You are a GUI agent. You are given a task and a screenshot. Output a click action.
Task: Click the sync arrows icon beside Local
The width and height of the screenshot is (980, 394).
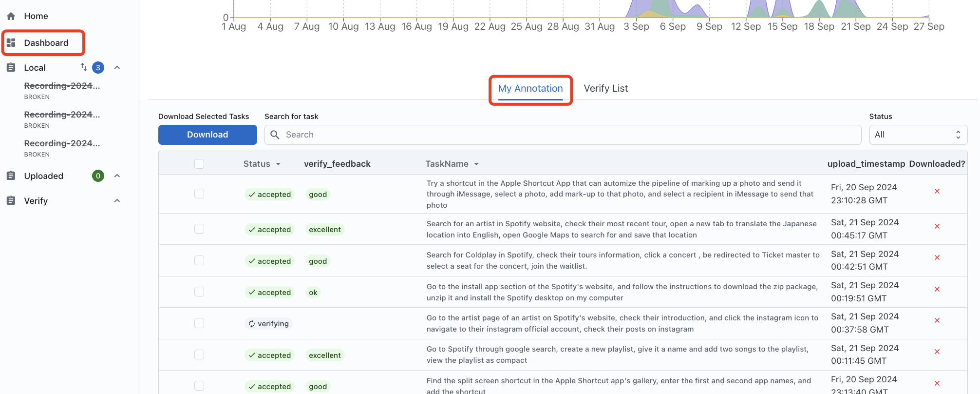pyautogui.click(x=84, y=67)
